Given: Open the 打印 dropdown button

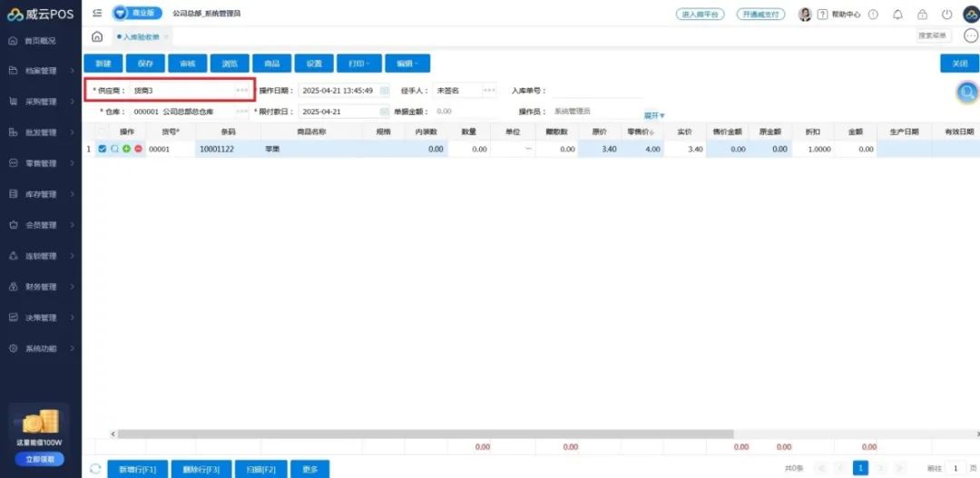Looking at the screenshot, I should [x=358, y=63].
